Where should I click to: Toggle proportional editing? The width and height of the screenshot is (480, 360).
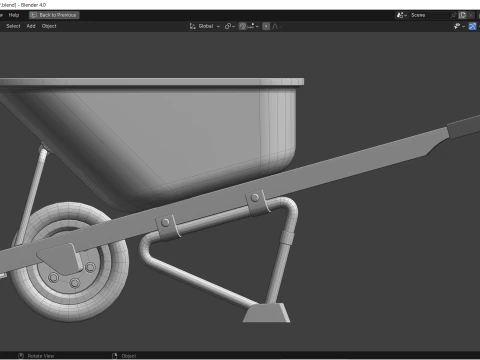(266, 26)
